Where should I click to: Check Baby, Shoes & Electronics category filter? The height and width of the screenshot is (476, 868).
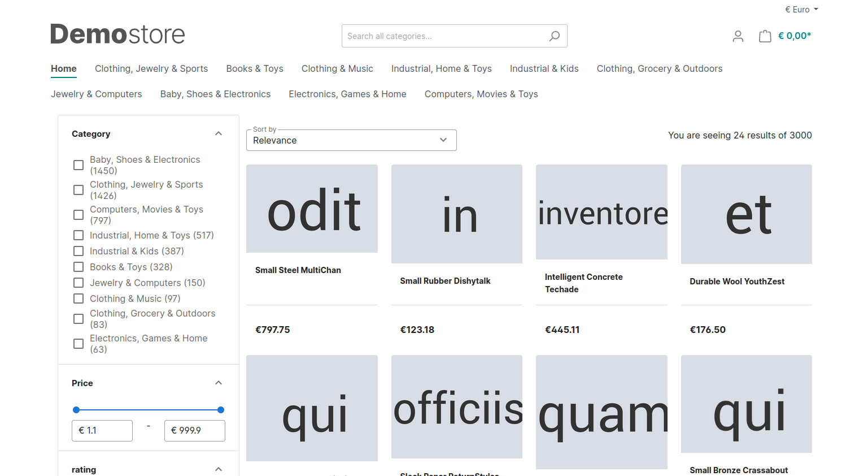(x=78, y=165)
